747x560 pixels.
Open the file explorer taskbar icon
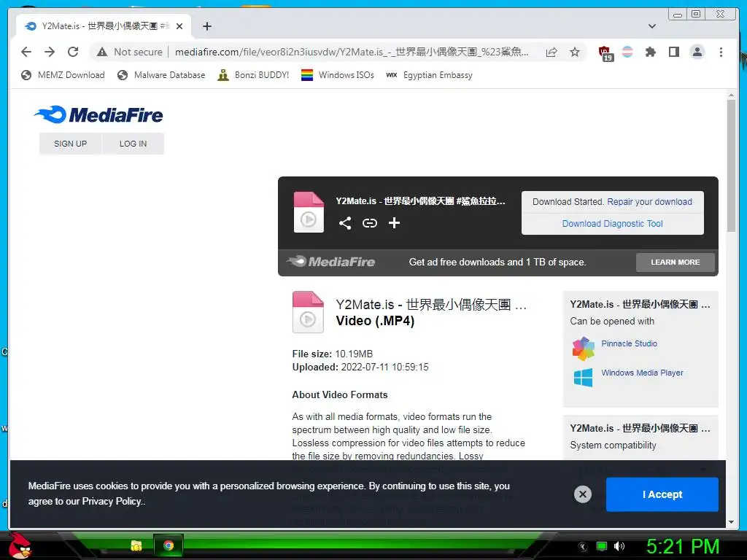pyautogui.click(x=136, y=545)
